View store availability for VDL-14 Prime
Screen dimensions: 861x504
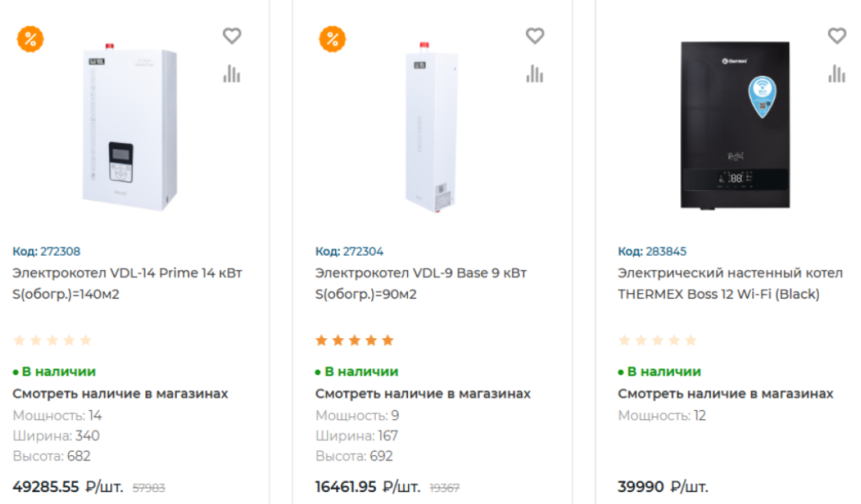pyautogui.click(x=120, y=394)
